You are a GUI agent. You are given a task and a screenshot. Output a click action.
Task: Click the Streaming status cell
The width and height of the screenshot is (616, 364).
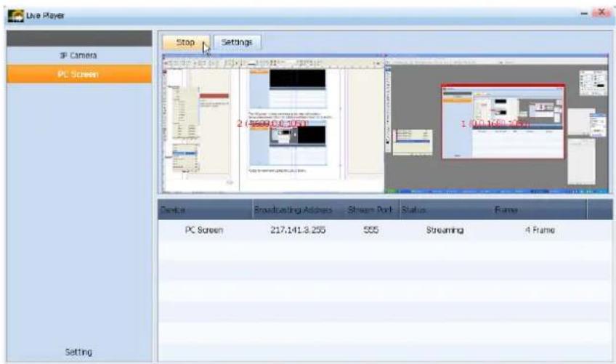click(x=445, y=230)
